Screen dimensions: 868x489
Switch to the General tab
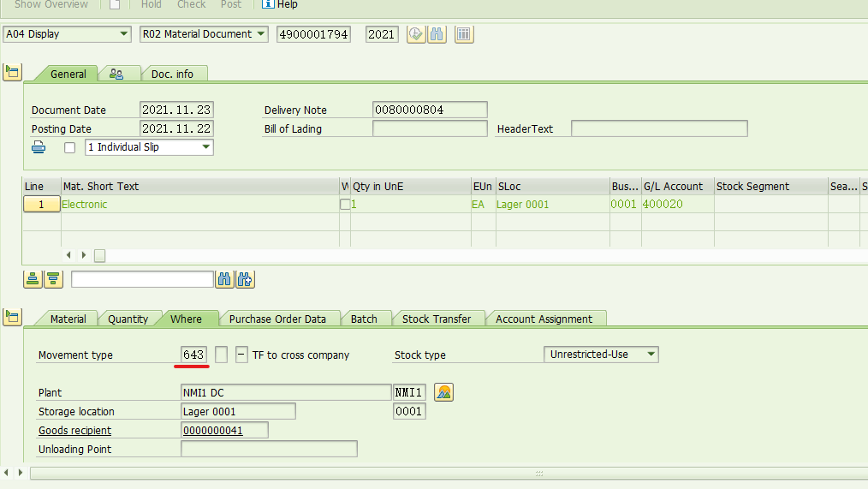coord(68,75)
